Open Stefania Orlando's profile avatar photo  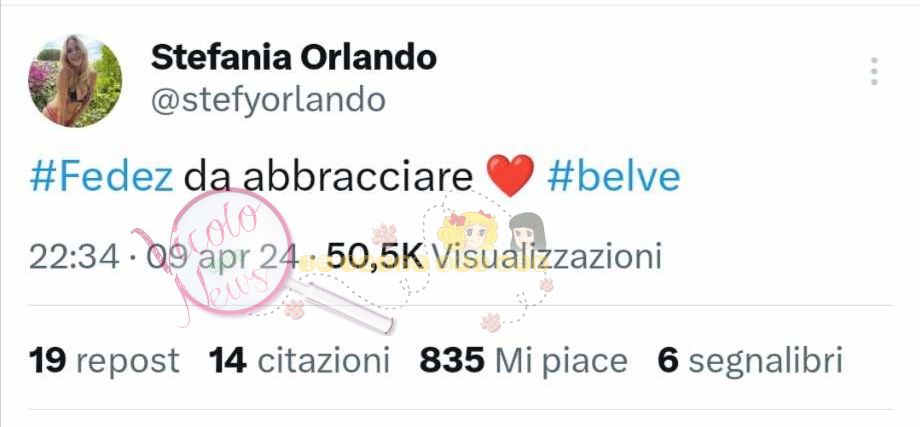[x=75, y=81]
